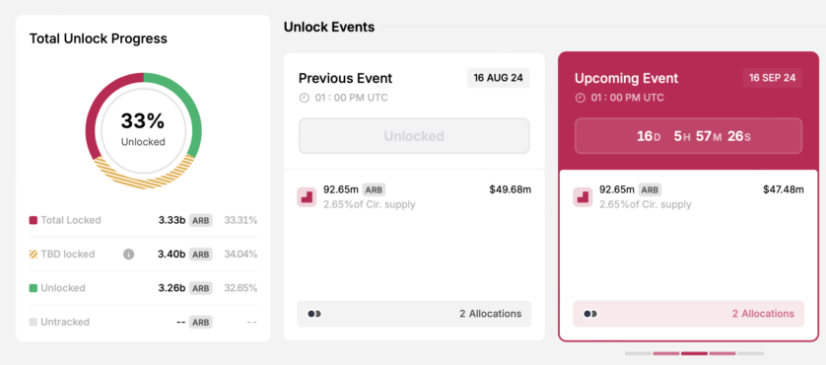Click the clock icon under Upcoming Event
The image size is (826, 365).
[x=580, y=98]
